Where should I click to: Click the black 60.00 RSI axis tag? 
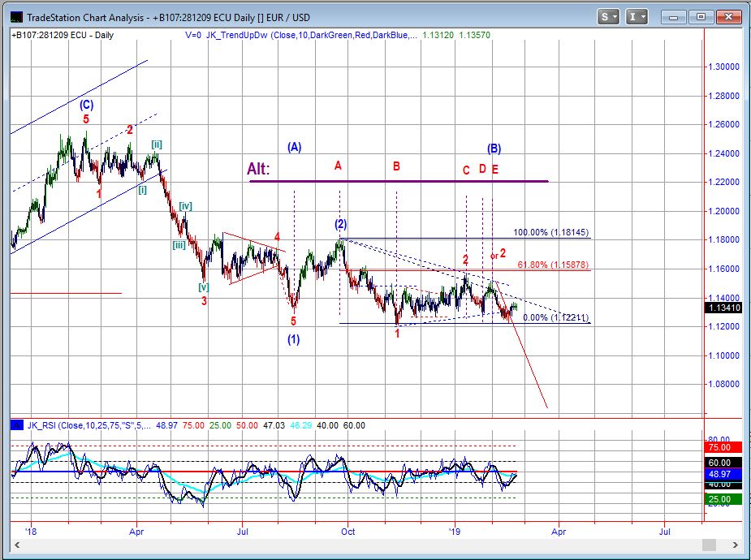(x=724, y=463)
